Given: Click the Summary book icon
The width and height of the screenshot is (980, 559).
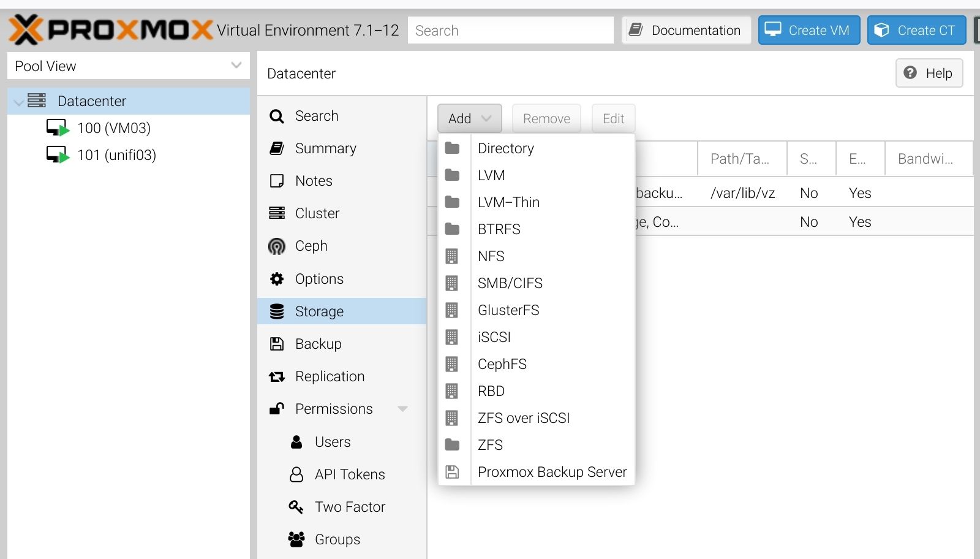Looking at the screenshot, I should (277, 148).
